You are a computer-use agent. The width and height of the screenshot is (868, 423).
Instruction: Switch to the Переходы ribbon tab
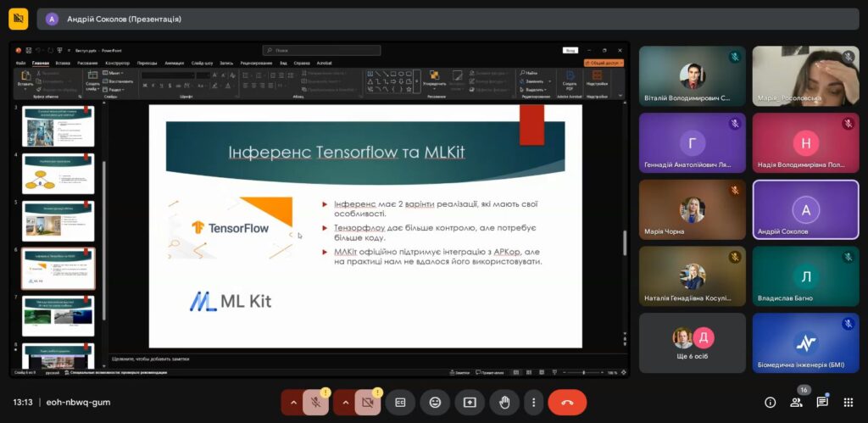[x=147, y=63]
